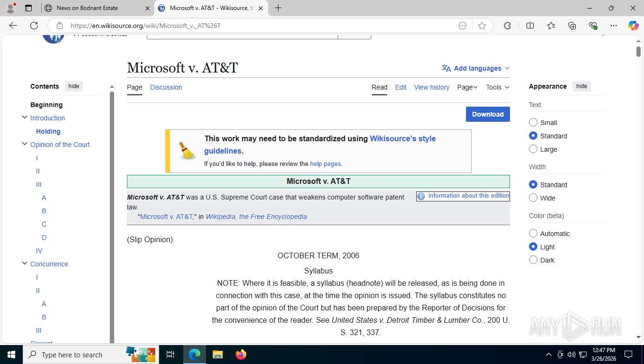
Task: Open the volume control
Action: (x=571, y=355)
